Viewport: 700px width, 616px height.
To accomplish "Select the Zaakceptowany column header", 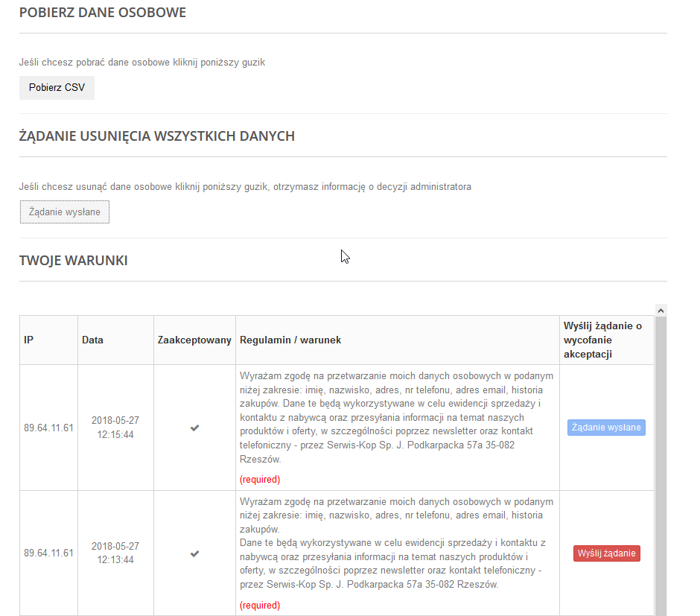I will (194, 340).
